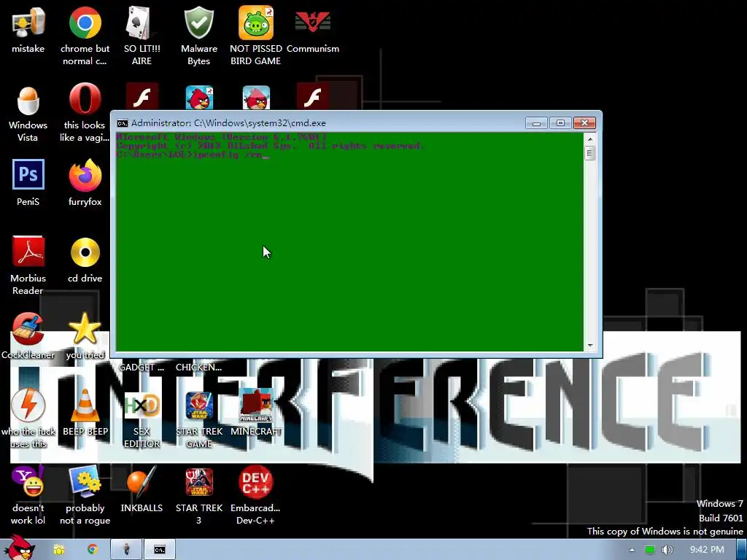Open the Angry Bird Start button

pyautogui.click(x=19, y=548)
